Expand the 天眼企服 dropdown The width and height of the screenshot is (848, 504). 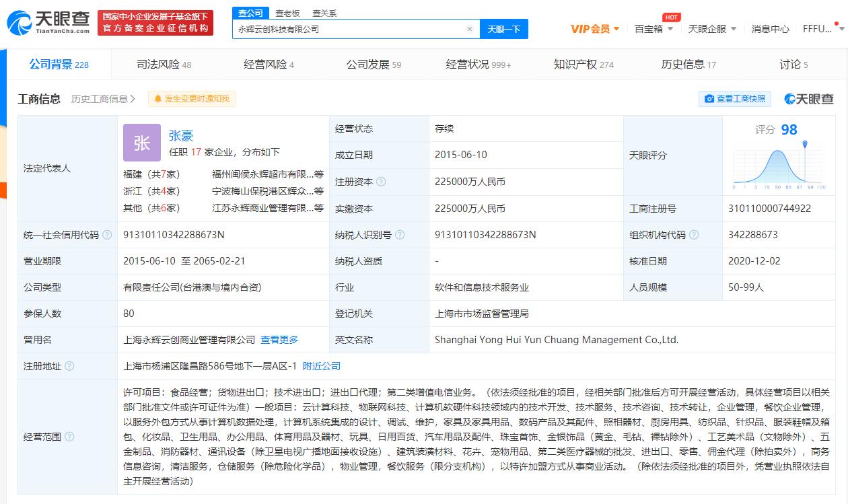[712, 29]
